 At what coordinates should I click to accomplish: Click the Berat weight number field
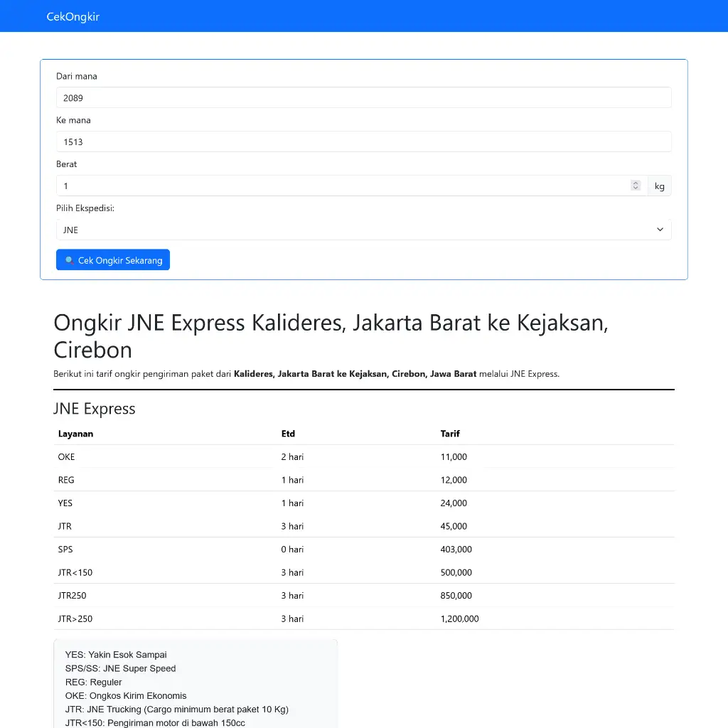tap(341, 186)
